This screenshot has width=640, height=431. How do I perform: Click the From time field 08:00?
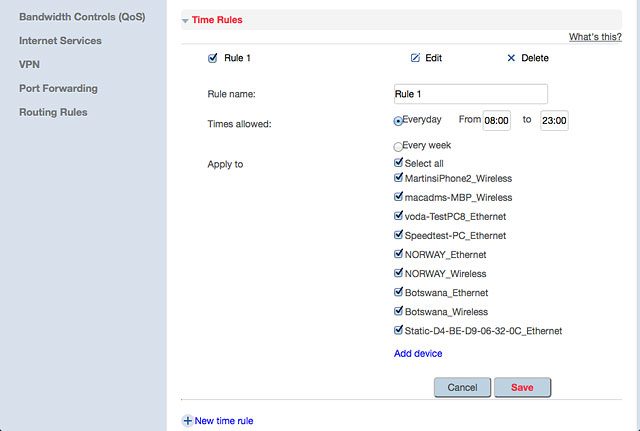(496, 120)
